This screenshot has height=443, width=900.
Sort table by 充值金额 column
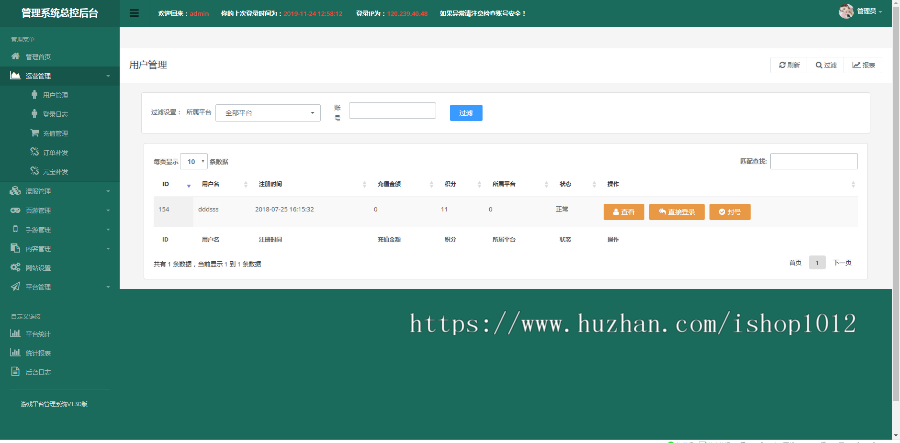click(432, 184)
